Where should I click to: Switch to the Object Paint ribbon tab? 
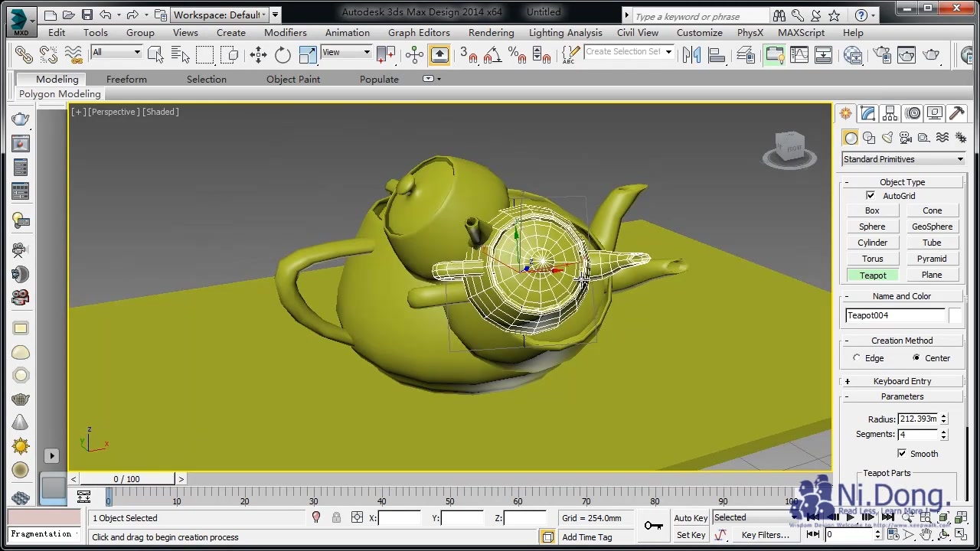pos(293,80)
